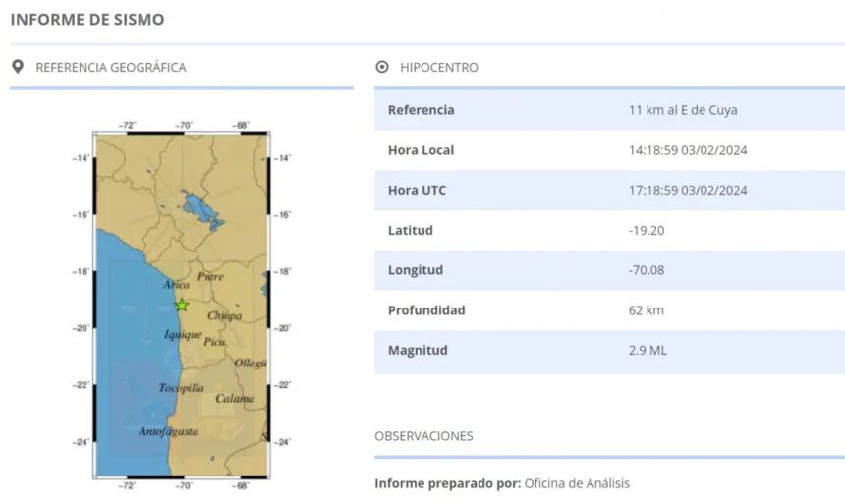Click the location pin icon beside Referencia Geográfica
The image size is (845, 504).
(x=18, y=67)
